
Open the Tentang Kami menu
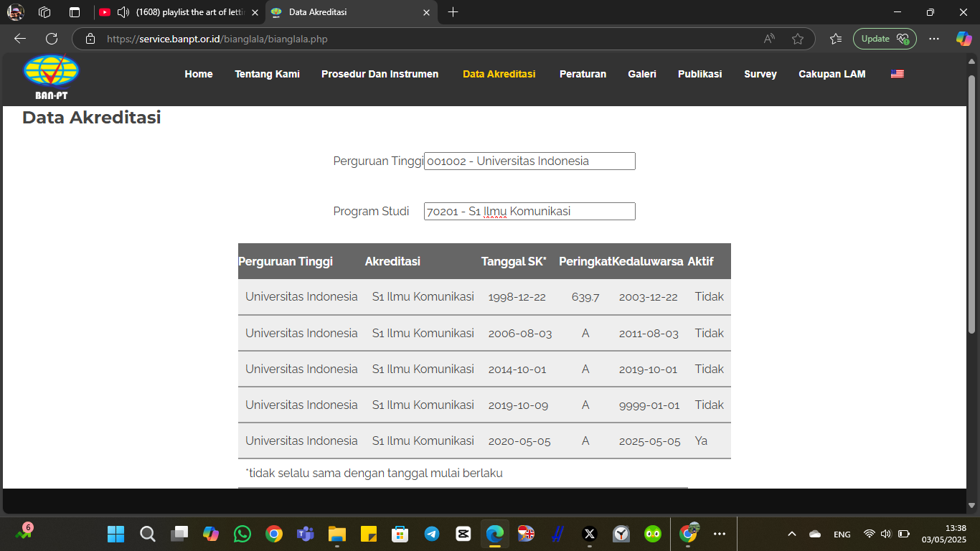tap(267, 74)
